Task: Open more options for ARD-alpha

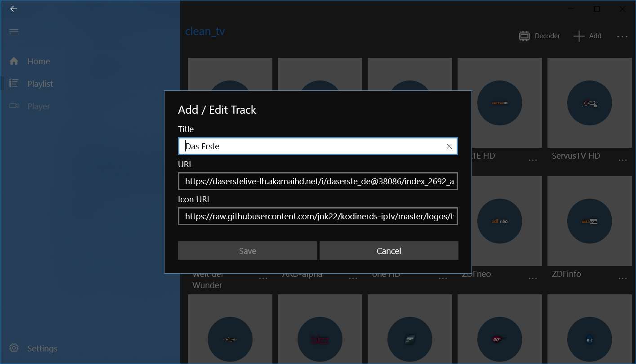Action: (353, 279)
